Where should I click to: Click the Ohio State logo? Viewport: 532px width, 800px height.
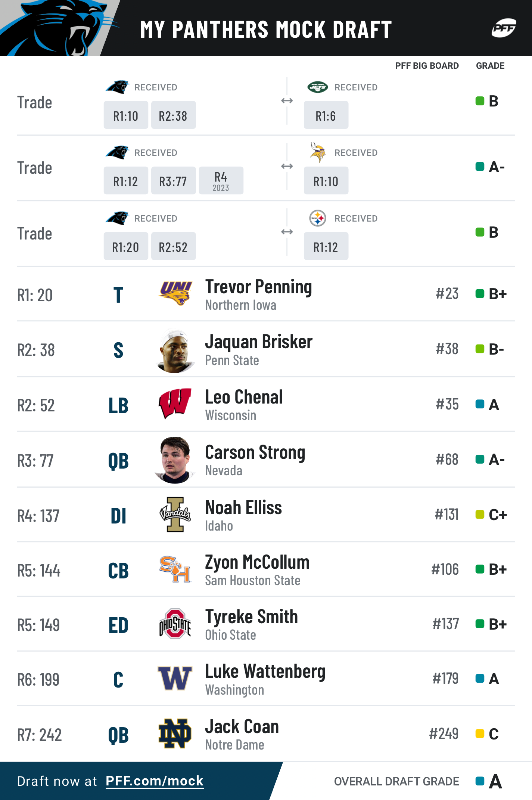tap(175, 624)
